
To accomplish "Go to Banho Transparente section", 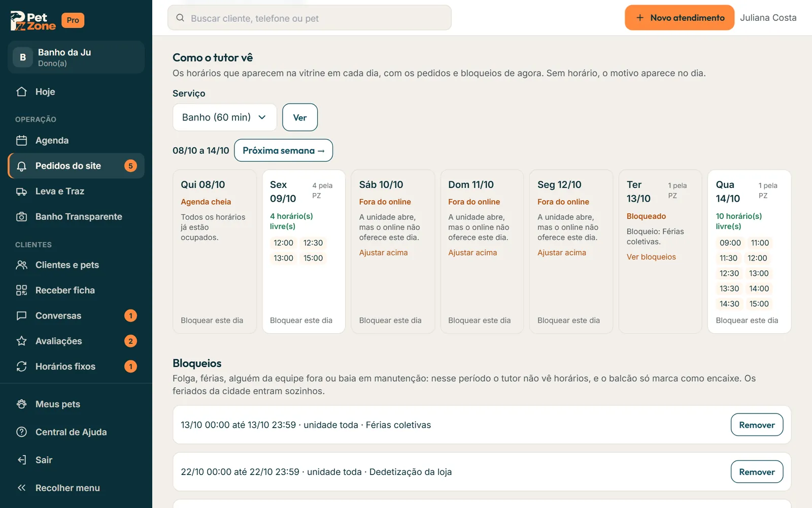I will pos(76,217).
